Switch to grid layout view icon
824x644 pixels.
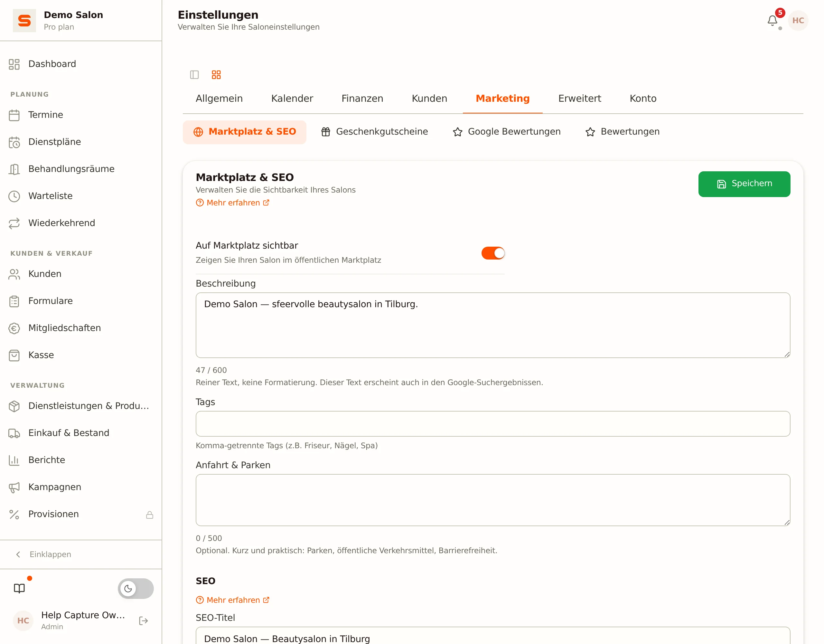tap(216, 75)
